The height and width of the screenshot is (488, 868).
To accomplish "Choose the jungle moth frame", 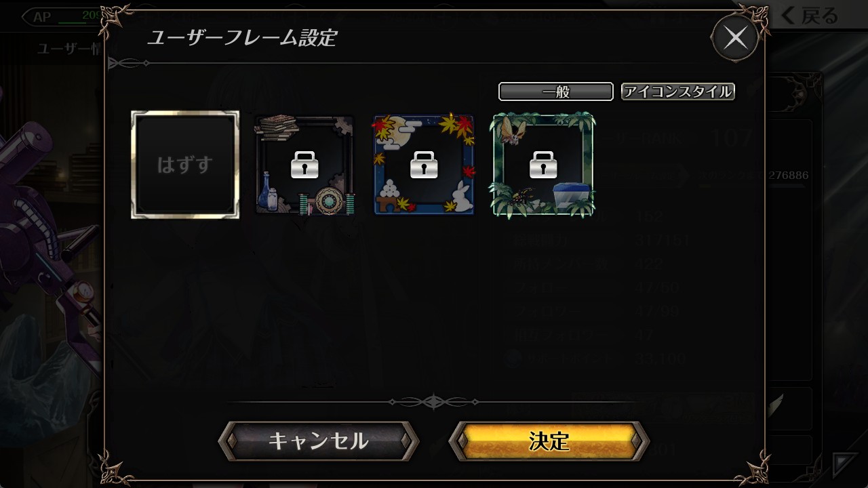I will [x=543, y=165].
